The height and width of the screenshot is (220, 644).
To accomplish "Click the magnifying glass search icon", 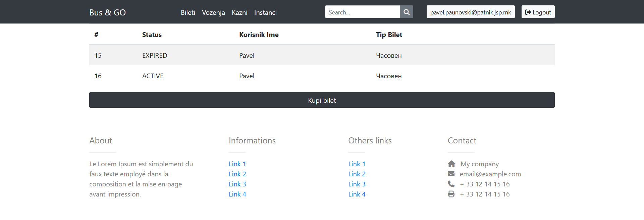I will pos(406,12).
